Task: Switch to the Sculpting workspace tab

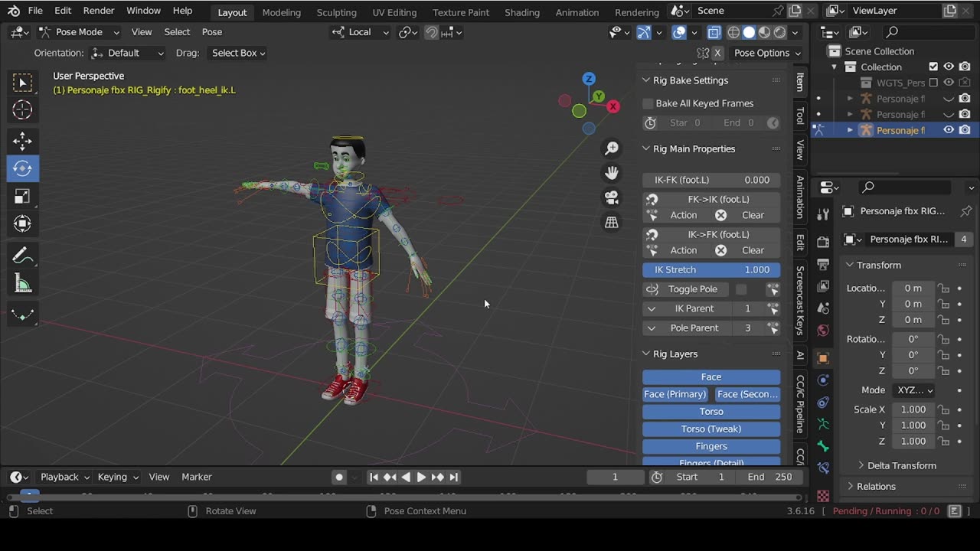Action: tap(336, 12)
